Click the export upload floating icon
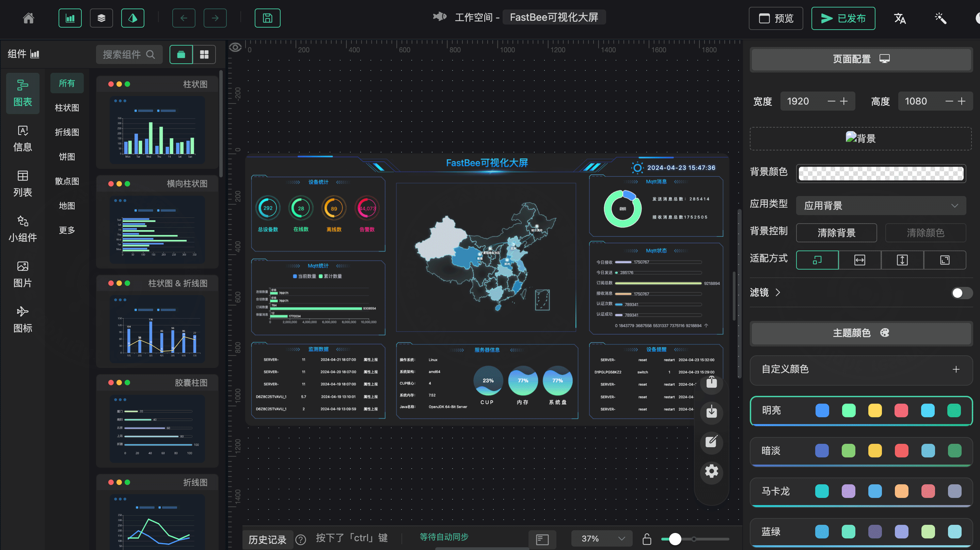 coord(711,382)
